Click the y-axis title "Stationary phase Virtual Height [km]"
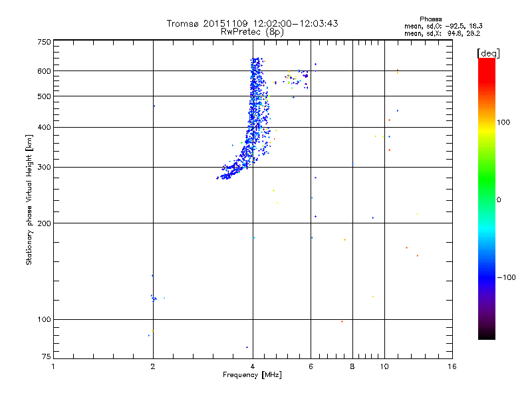This screenshot has width=532, height=399. (29, 199)
